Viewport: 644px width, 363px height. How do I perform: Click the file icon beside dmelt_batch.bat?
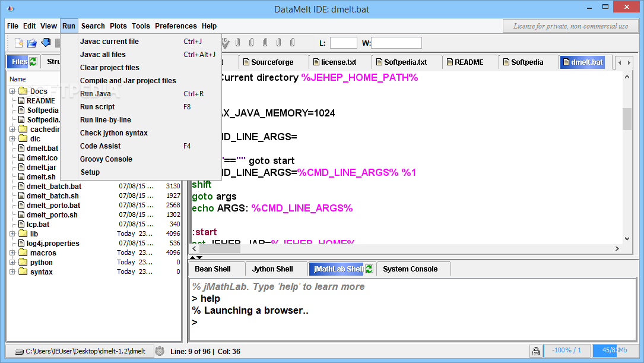coord(21,186)
